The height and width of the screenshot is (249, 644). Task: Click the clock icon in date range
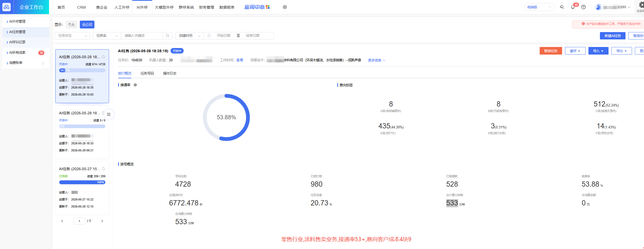209,35
